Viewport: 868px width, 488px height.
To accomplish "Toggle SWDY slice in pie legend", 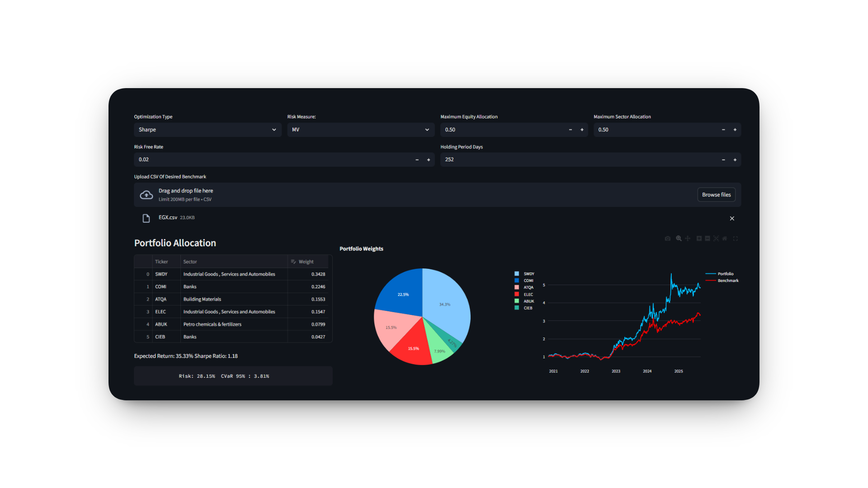I will coord(528,274).
